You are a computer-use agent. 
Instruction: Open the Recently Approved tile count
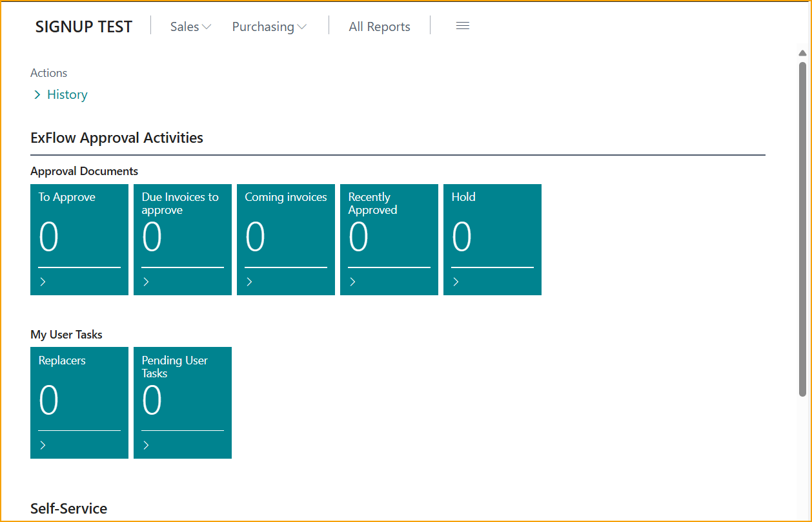pyautogui.click(x=359, y=237)
